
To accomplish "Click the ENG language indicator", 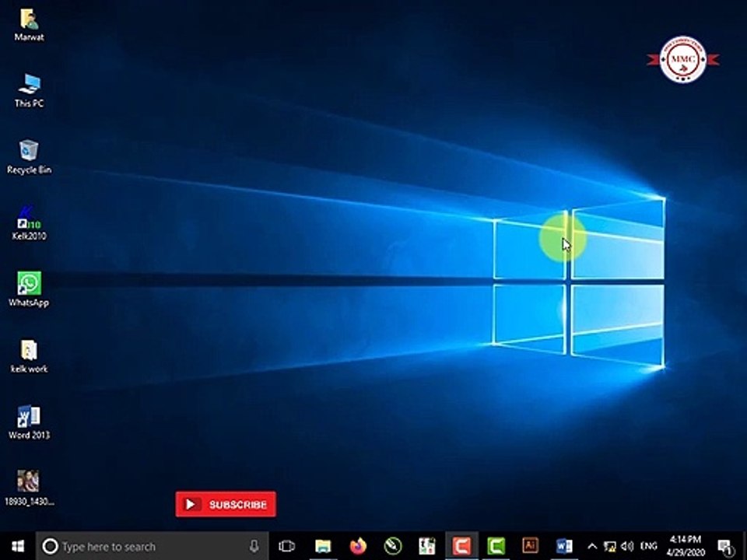I will click(x=649, y=546).
